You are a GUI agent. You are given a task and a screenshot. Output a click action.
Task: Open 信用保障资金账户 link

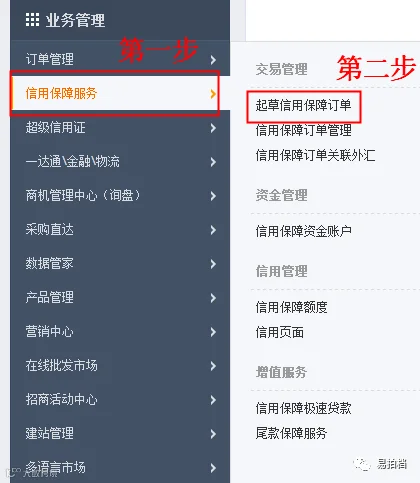(303, 231)
